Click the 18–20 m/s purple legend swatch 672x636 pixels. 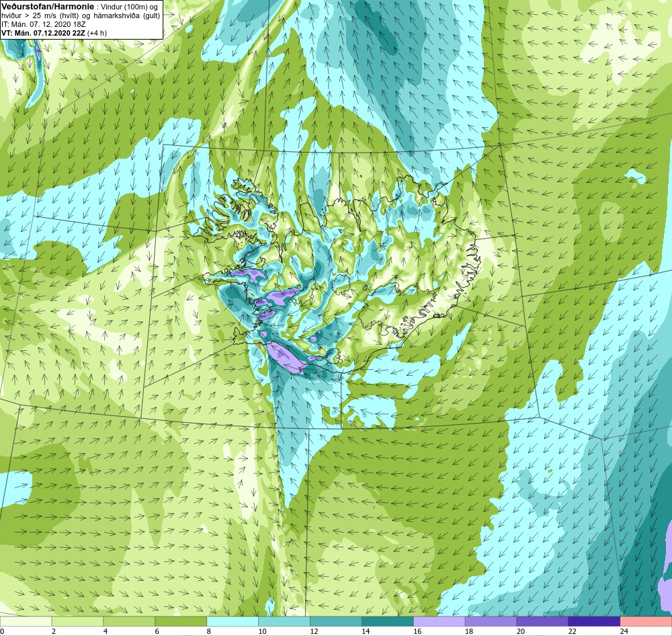point(491,621)
